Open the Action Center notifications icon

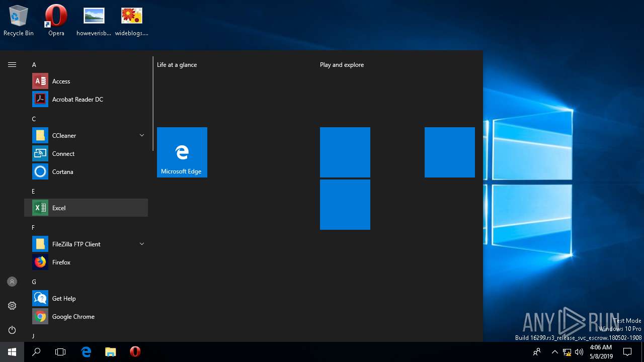627,352
